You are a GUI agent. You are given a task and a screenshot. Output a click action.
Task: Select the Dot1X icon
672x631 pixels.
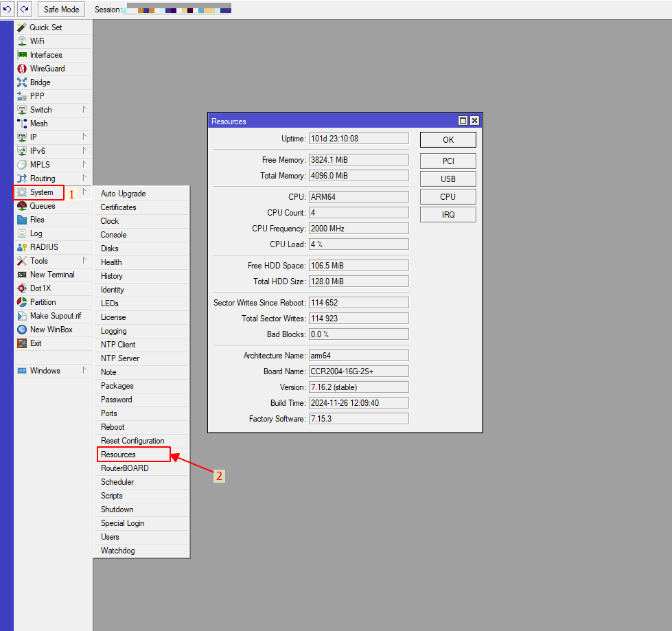coord(22,288)
